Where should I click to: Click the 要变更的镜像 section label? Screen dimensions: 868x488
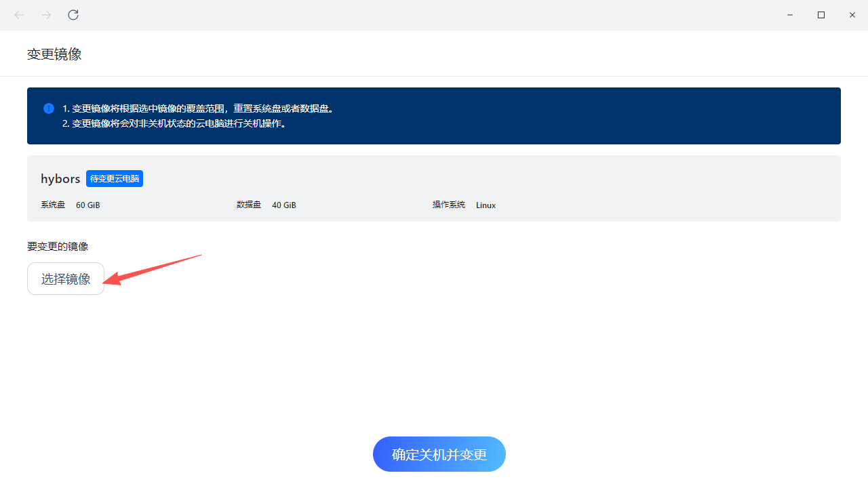[x=58, y=247]
